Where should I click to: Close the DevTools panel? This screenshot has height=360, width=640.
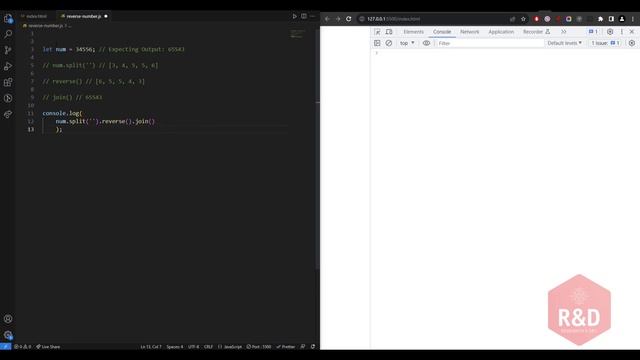632,32
